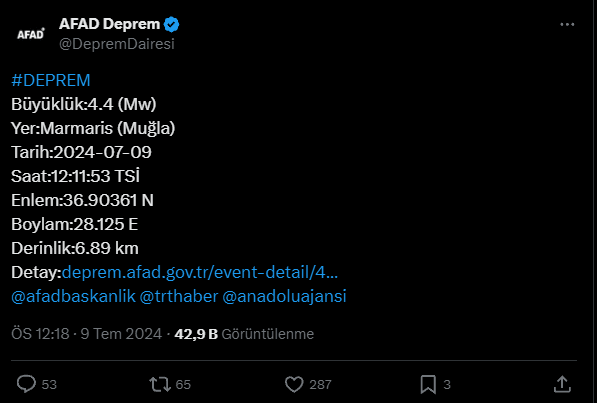Open the @afadbaskanlik mention
This screenshot has width=597, height=403.
[73, 296]
